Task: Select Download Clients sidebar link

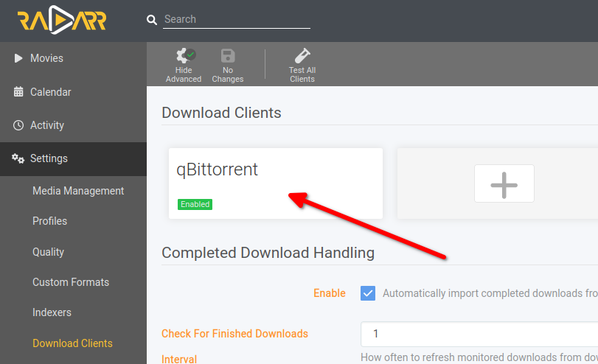Action: click(72, 343)
